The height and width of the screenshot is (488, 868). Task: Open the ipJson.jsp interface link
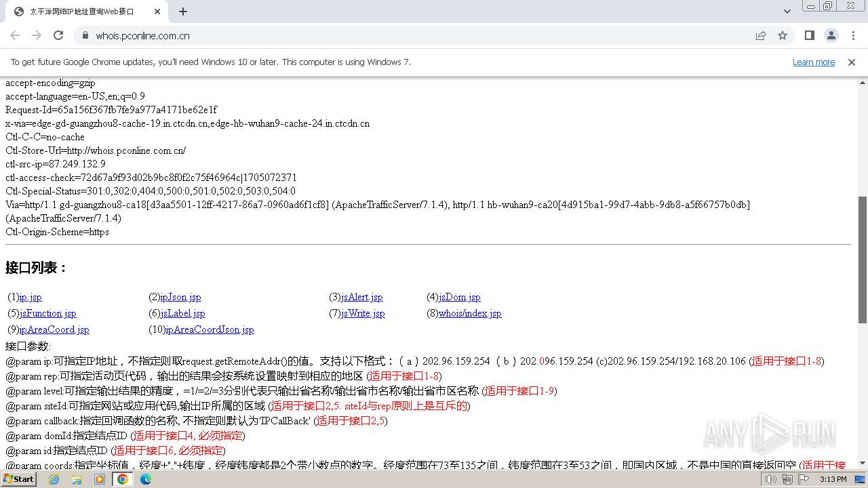click(180, 298)
